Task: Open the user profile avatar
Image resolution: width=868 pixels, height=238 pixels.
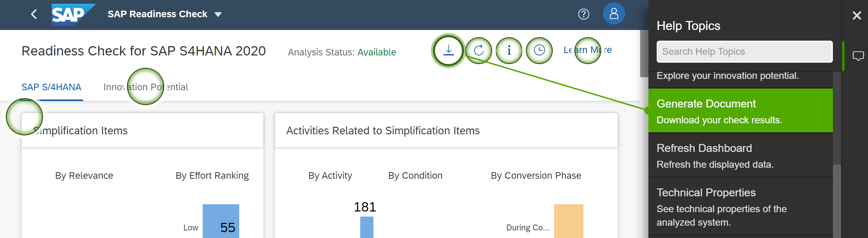Action: coord(614,14)
